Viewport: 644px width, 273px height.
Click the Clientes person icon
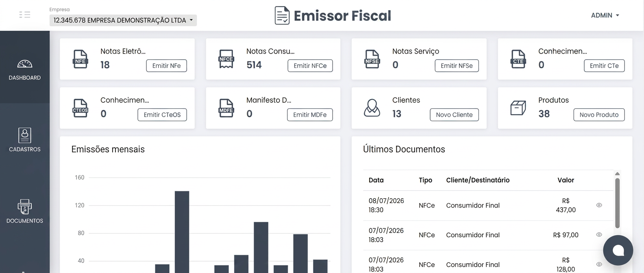point(372,108)
